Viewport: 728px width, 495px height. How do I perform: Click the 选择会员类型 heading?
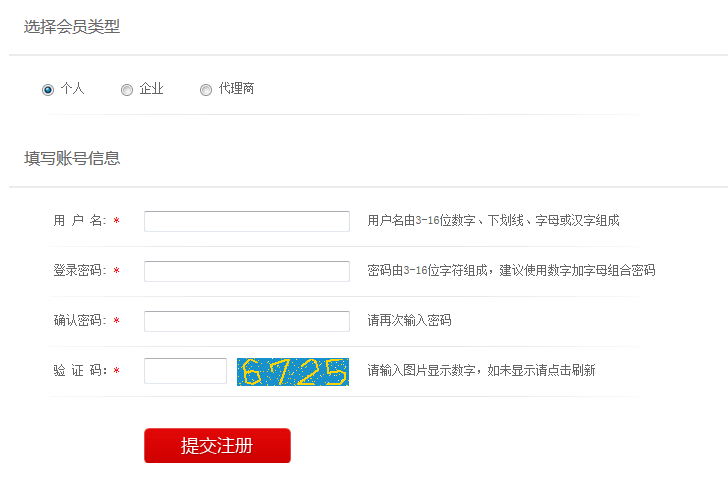[72, 26]
